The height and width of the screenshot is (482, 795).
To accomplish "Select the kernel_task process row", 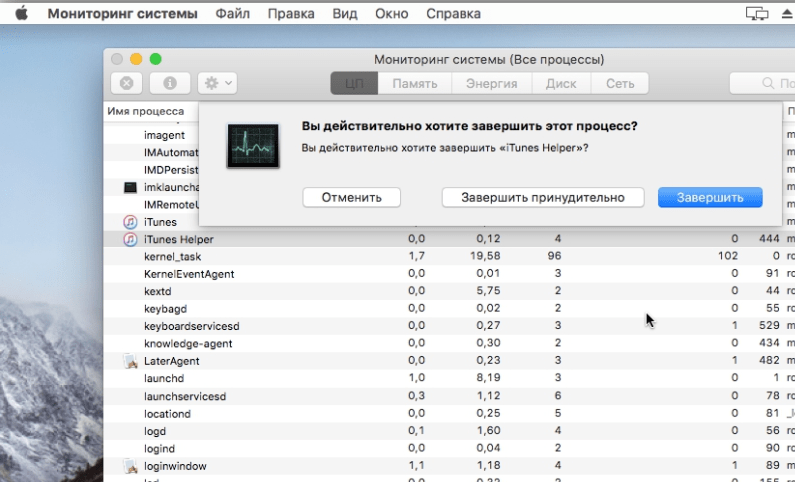I will [449, 256].
